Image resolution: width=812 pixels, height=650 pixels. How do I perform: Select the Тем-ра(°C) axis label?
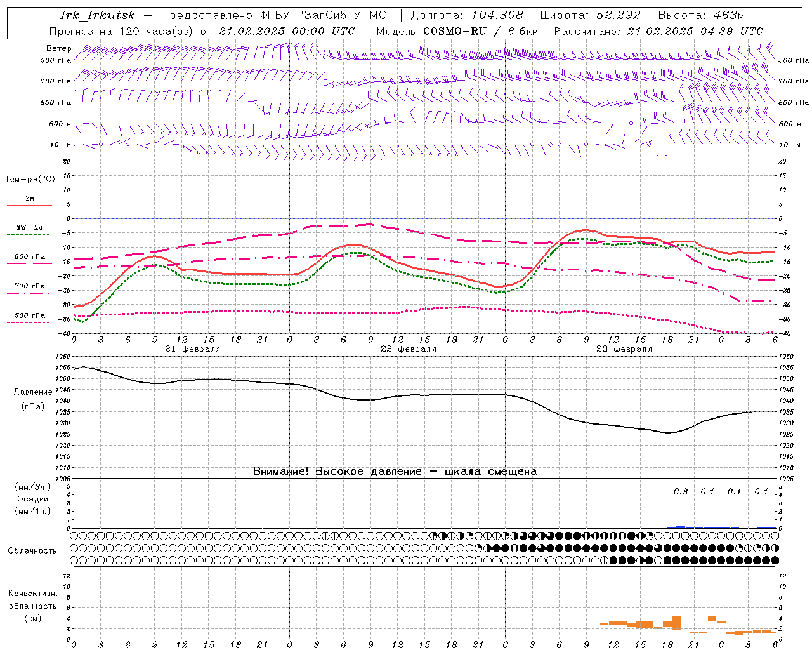[30, 179]
